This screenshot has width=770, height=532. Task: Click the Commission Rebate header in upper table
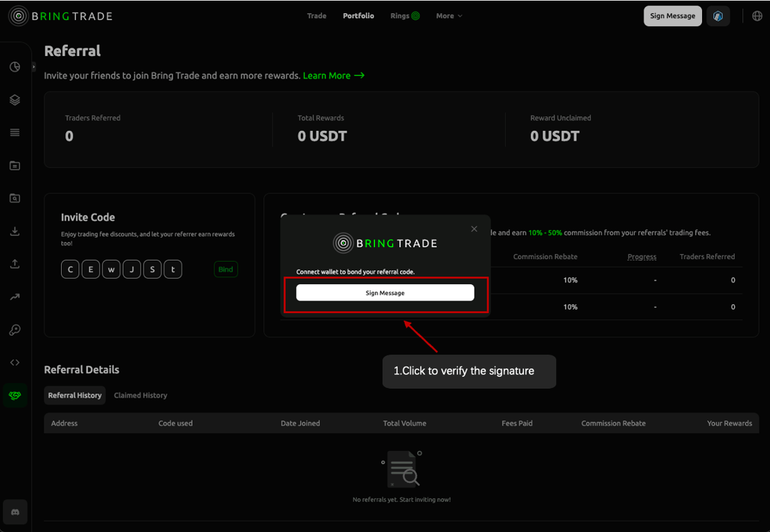545,257
